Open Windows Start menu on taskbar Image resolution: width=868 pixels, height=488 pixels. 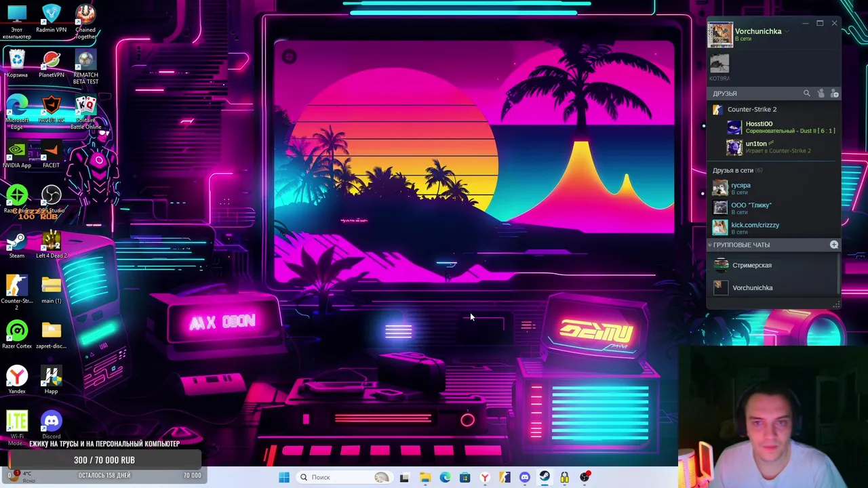click(284, 477)
